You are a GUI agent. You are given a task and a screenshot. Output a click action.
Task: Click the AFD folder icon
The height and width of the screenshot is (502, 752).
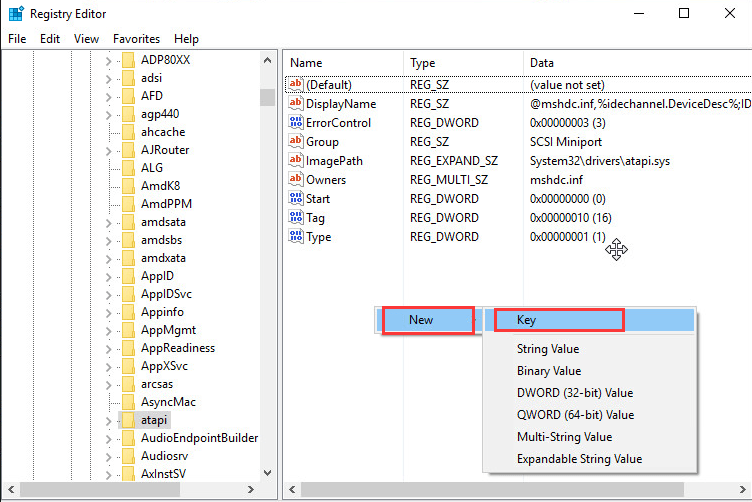128,96
